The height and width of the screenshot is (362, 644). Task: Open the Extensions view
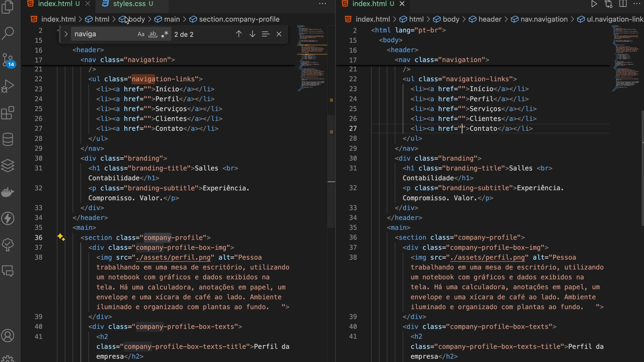[8, 113]
